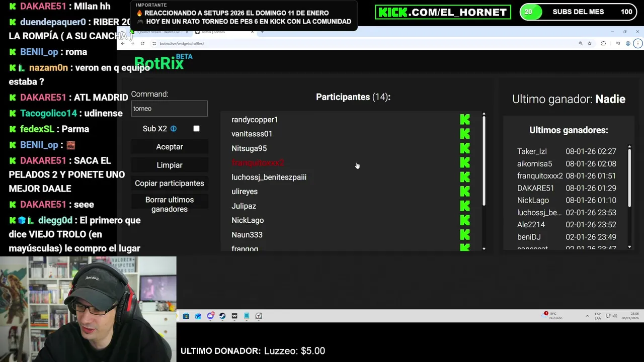644x362 pixels.
Task: Select participant randycopper1
Action: click(255, 120)
